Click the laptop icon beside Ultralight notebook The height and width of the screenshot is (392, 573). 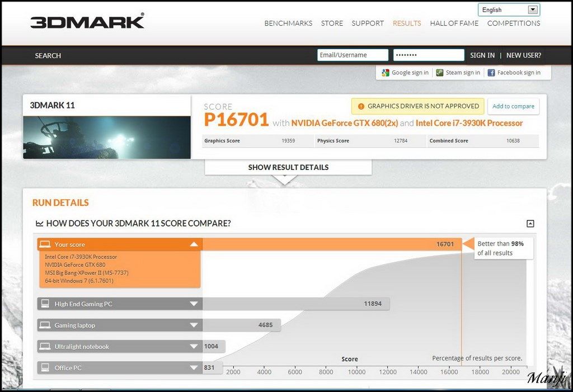coord(45,346)
